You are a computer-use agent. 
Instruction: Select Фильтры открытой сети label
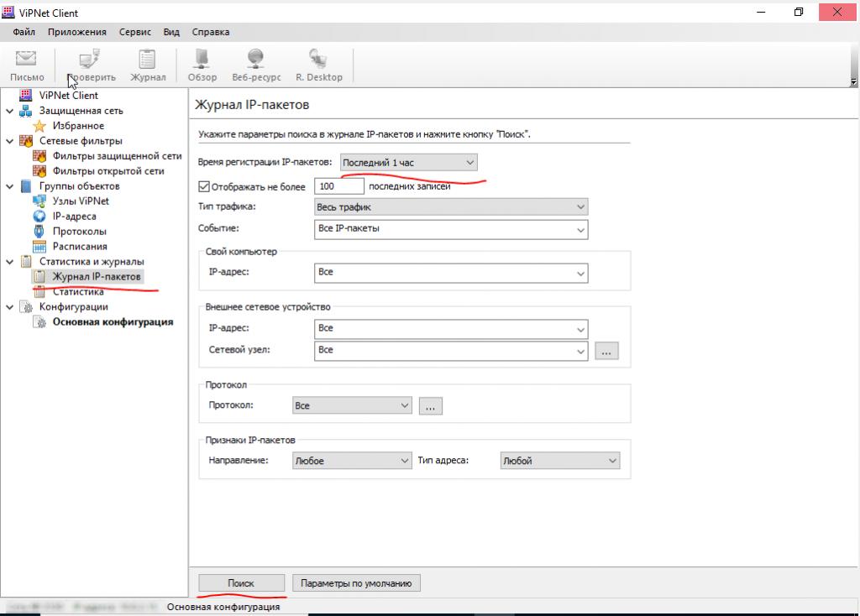tap(108, 171)
